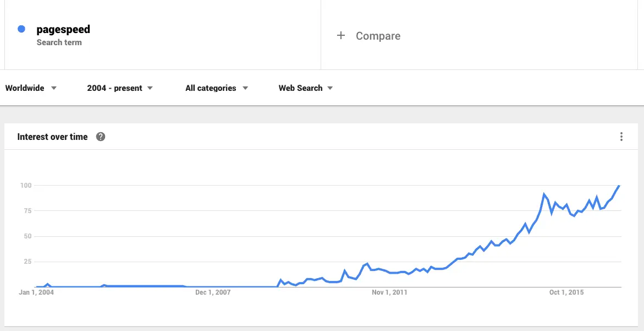This screenshot has width=644, height=331.
Task: Open the 2004 - present date range dropdown
Action: point(120,88)
